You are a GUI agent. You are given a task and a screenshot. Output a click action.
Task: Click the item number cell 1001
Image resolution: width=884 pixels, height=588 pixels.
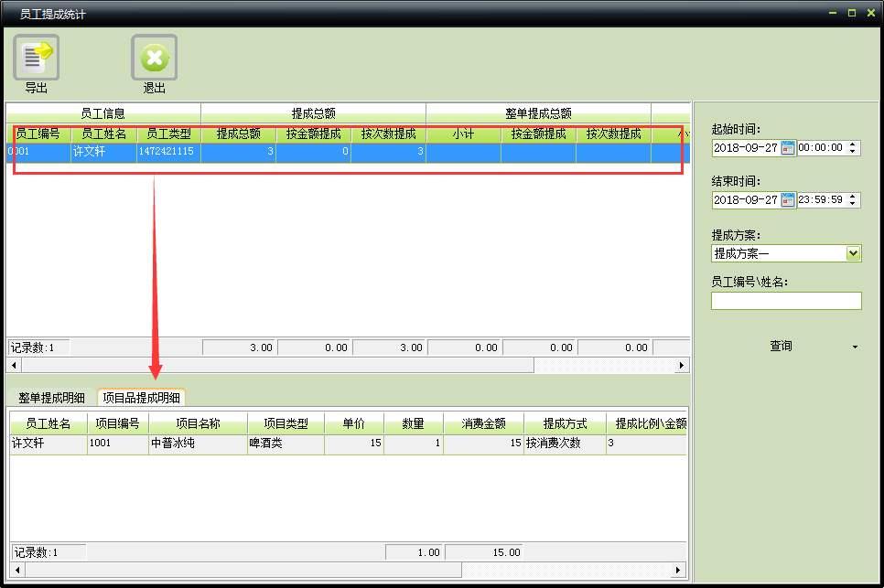click(117, 444)
